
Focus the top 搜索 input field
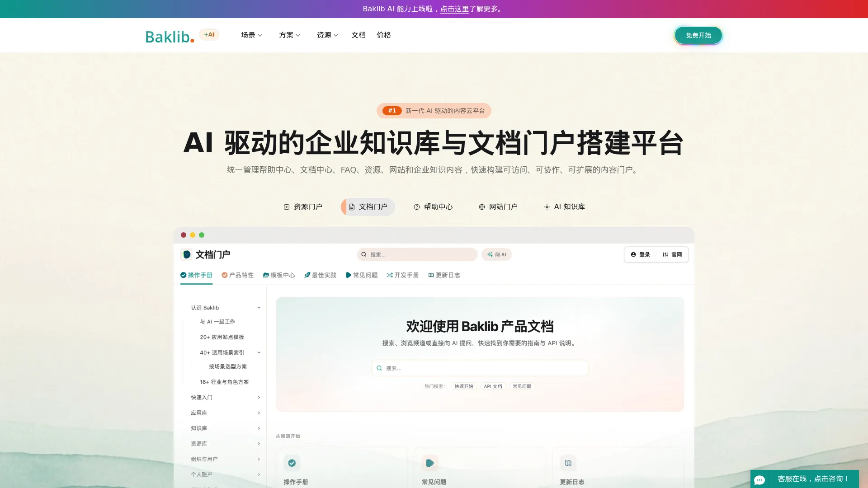417,254
